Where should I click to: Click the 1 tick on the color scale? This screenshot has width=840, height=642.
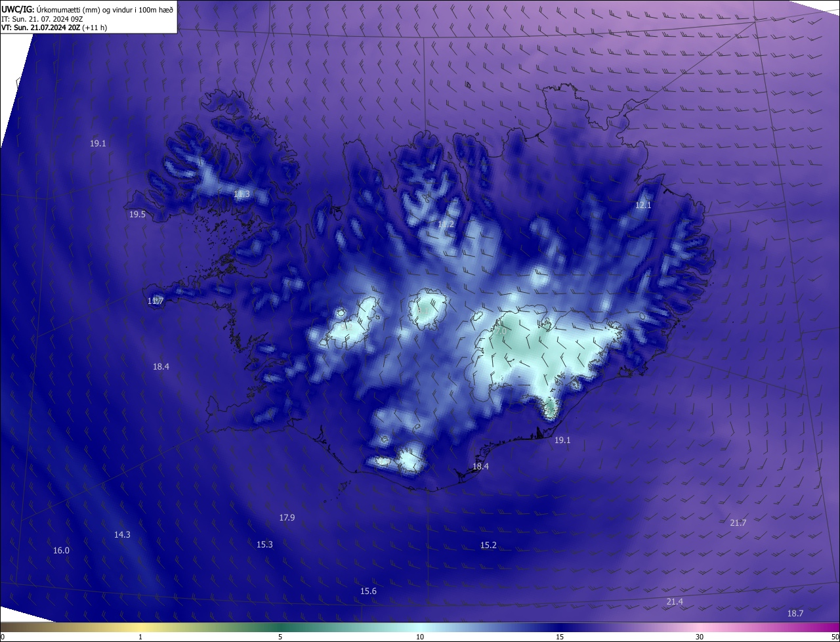coord(140,637)
